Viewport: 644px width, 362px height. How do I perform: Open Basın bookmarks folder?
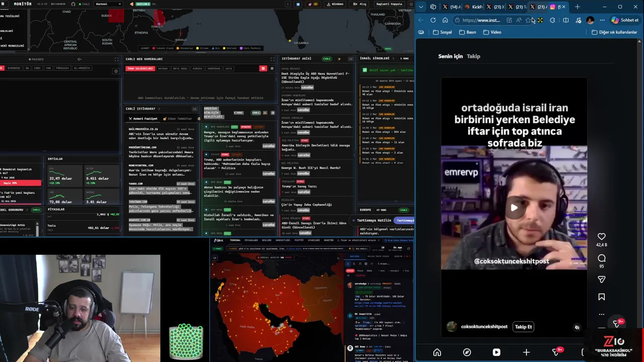467,32
